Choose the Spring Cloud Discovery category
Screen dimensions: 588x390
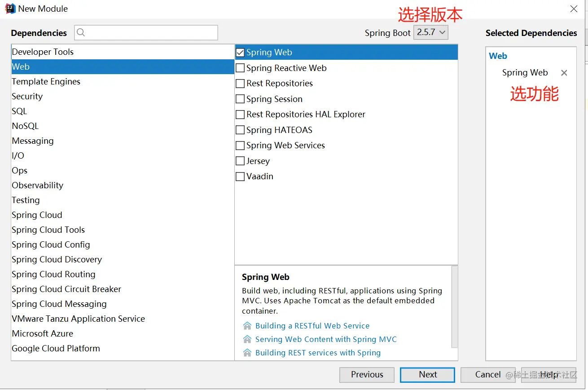click(123, 260)
